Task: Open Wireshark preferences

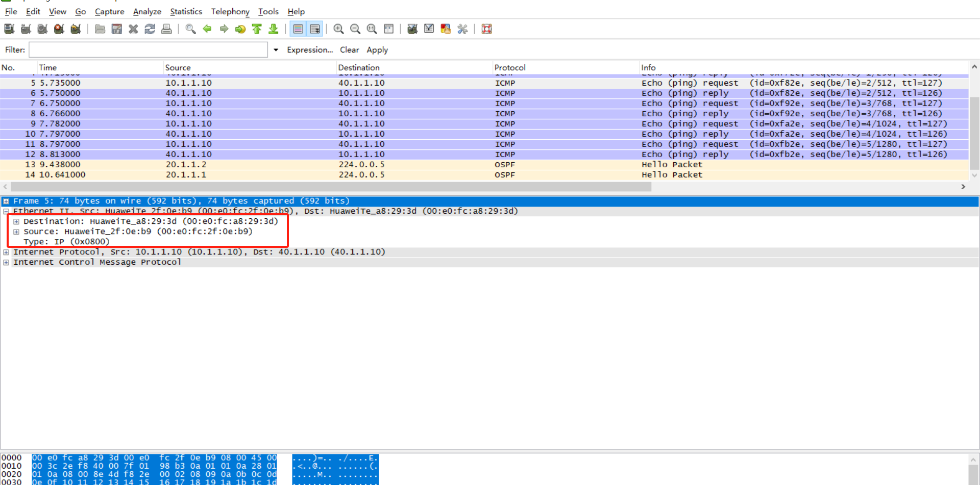Action: [462, 29]
